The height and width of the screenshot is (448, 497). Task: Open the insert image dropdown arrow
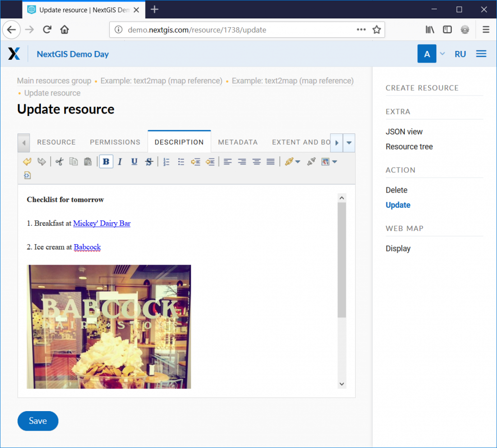pyautogui.click(x=334, y=162)
